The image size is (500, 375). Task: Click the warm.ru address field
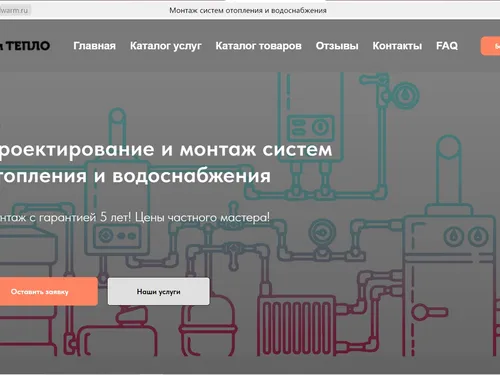pos(15,10)
